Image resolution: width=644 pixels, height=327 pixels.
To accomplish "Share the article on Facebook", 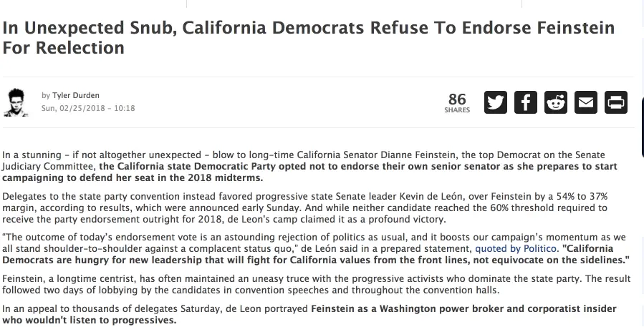I will pos(525,102).
